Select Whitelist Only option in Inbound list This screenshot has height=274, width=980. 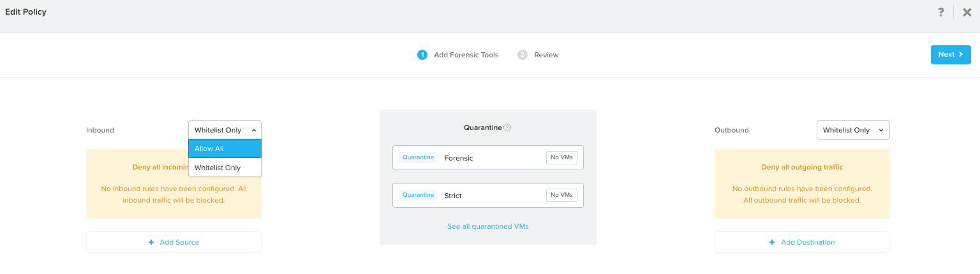[x=225, y=168]
